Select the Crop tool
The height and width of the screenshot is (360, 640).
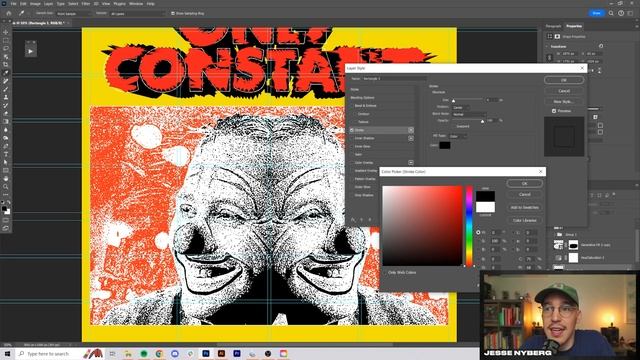point(6,64)
